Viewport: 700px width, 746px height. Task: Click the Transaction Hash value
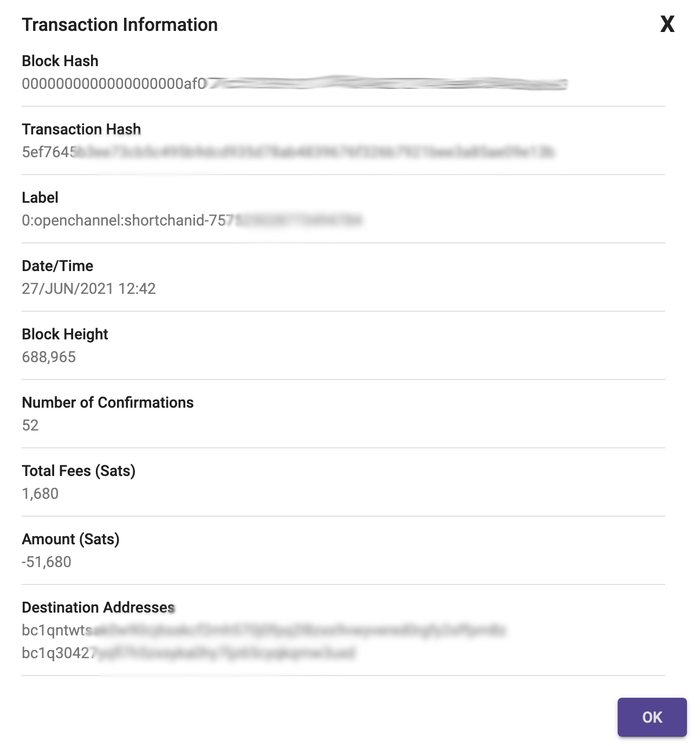[x=289, y=152]
